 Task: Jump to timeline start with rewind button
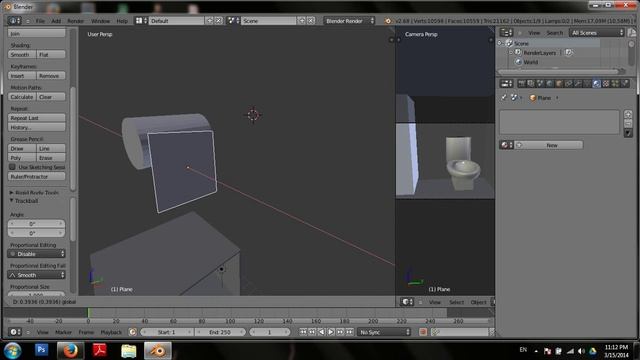[303, 332]
